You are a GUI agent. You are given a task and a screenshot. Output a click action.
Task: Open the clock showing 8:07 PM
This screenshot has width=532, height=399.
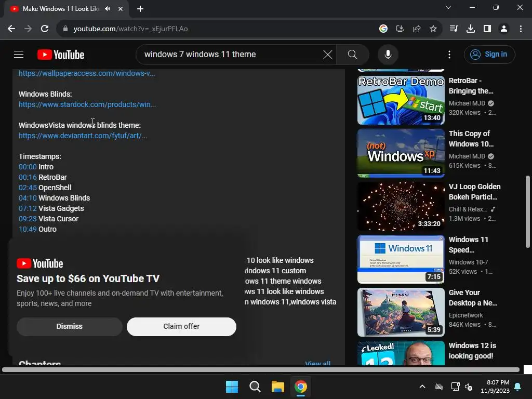[495, 387]
